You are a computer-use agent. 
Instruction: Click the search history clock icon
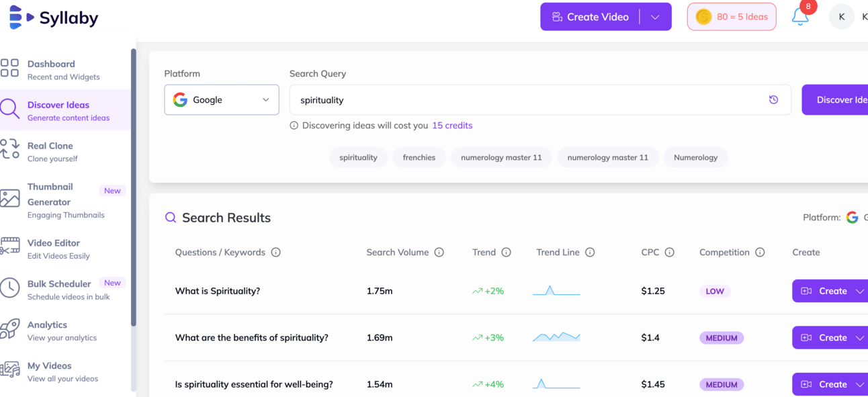pyautogui.click(x=773, y=100)
